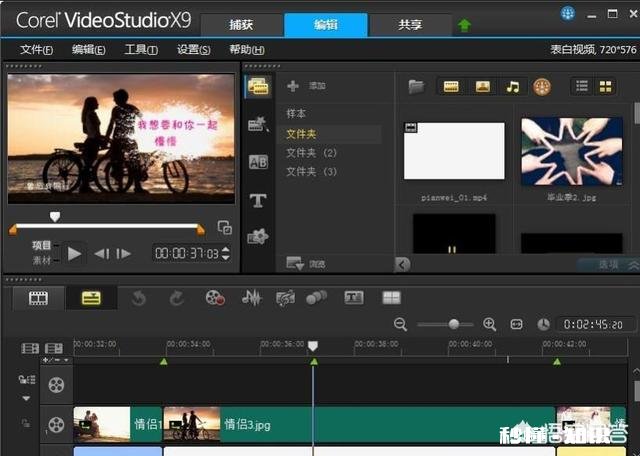Click the project duration clock icon
The height and width of the screenshot is (456, 640).
pos(543,325)
